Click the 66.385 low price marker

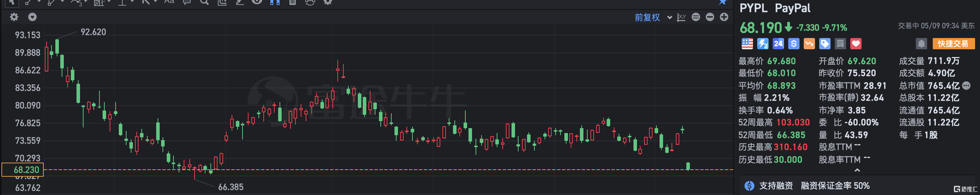click(231, 187)
